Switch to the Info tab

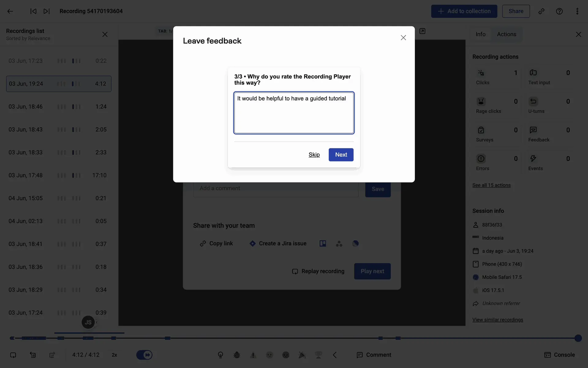coord(480,34)
